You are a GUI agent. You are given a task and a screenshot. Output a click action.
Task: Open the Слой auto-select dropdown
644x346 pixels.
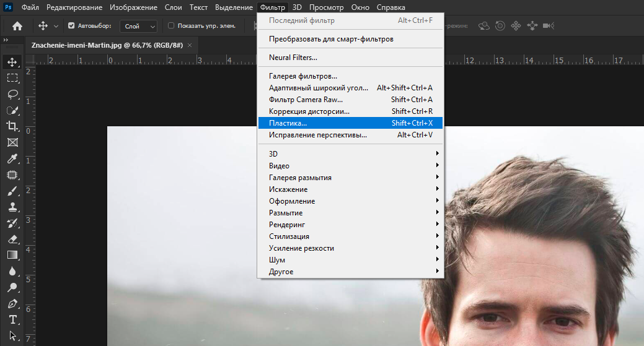(138, 26)
